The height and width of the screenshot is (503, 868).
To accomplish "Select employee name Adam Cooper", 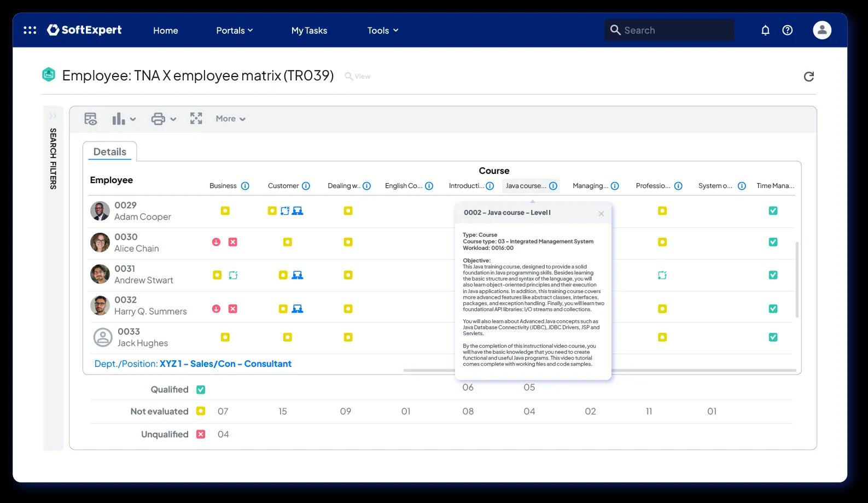I will pos(143,217).
